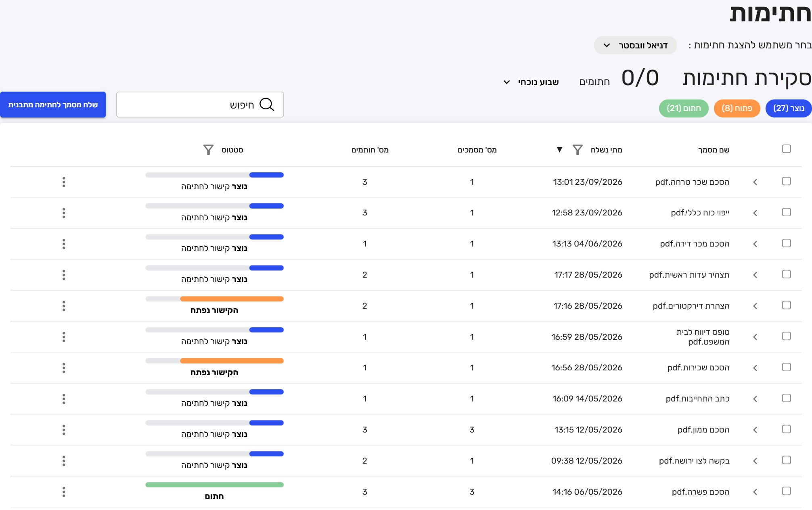Select checkbox for הסכם שכר טרחה.pdf
Image resolution: width=812 pixels, height=510 pixels.
(786, 181)
